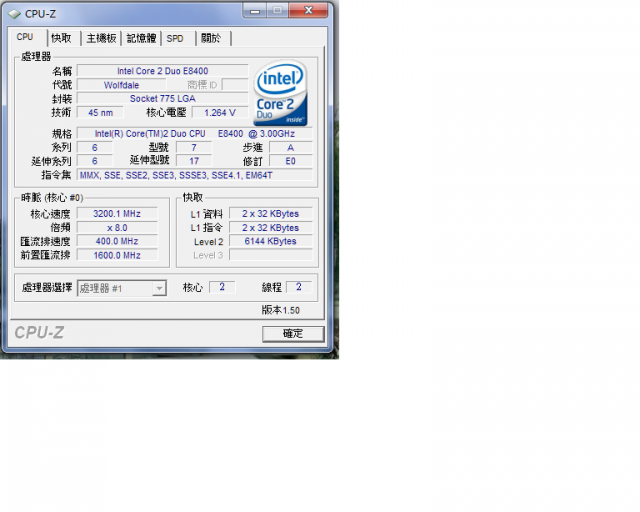Click the empty 商標 ID field
The width and height of the screenshot is (640, 512).
(x=235, y=85)
